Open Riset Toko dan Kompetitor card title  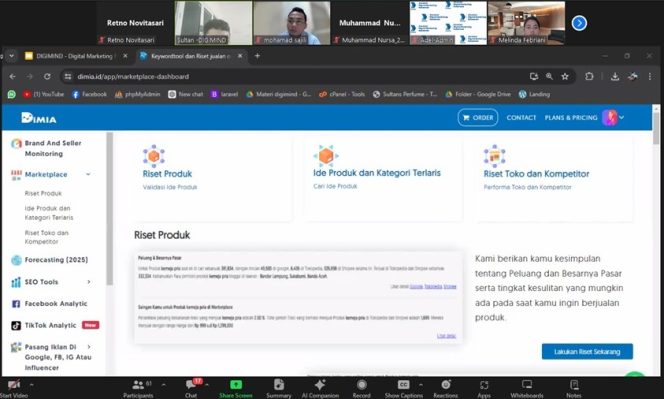[537, 174]
